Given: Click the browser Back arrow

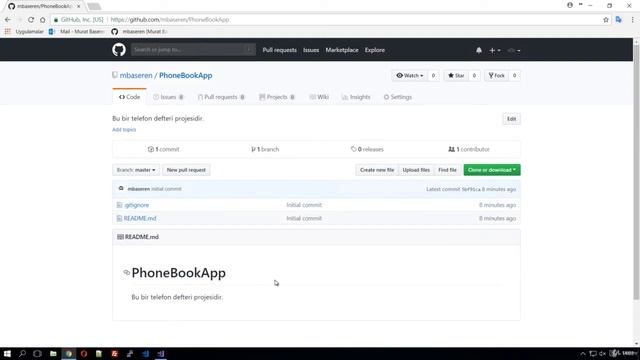Looking at the screenshot, I should (x=8, y=20).
